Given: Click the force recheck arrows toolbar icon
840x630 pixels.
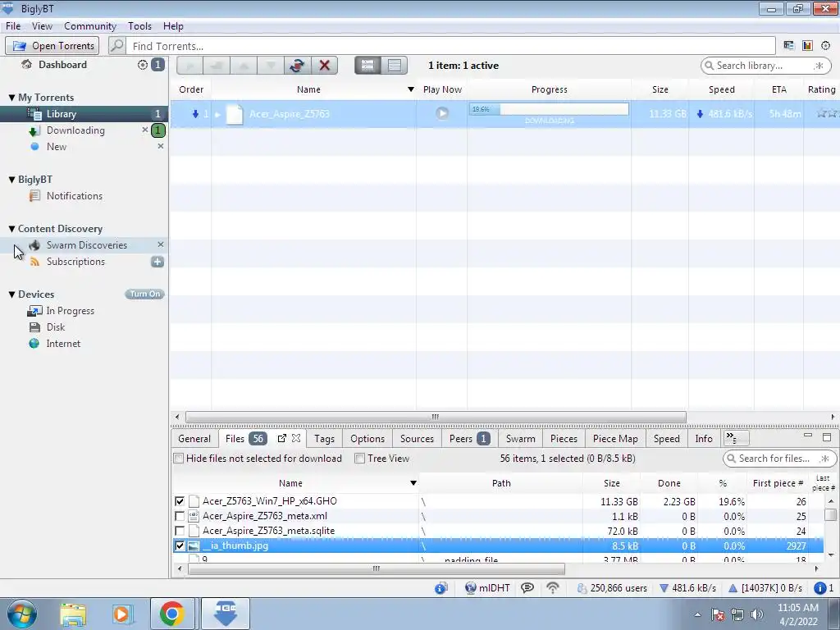Looking at the screenshot, I should point(297,66).
